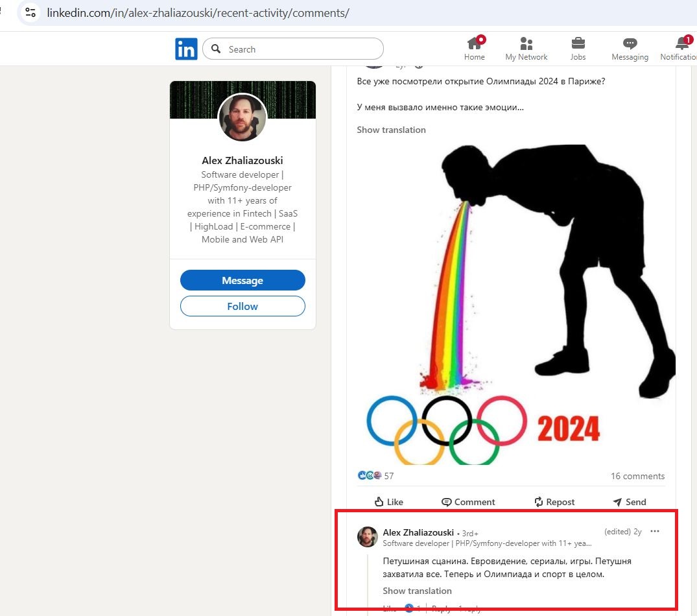Image resolution: width=697 pixels, height=616 pixels.
Task: Go to Home in the navigation bar
Action: click(475, 49)
